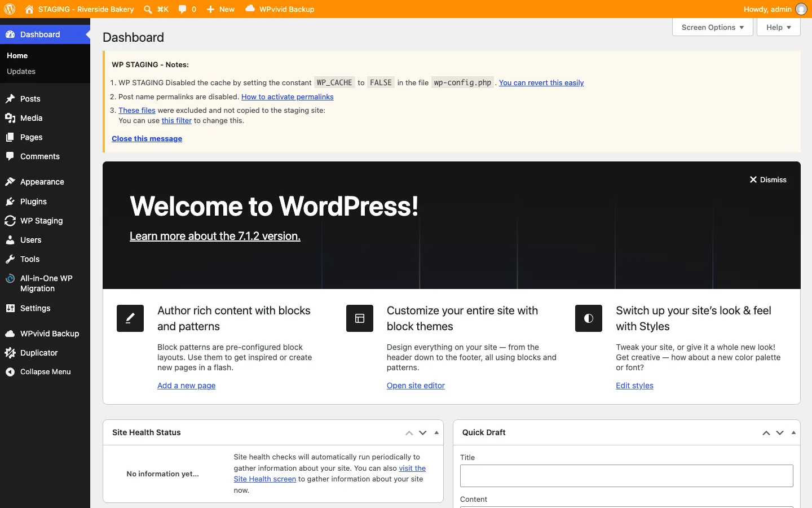
Task: Click the Collapse Menu arrow icon
Action: 10,372
